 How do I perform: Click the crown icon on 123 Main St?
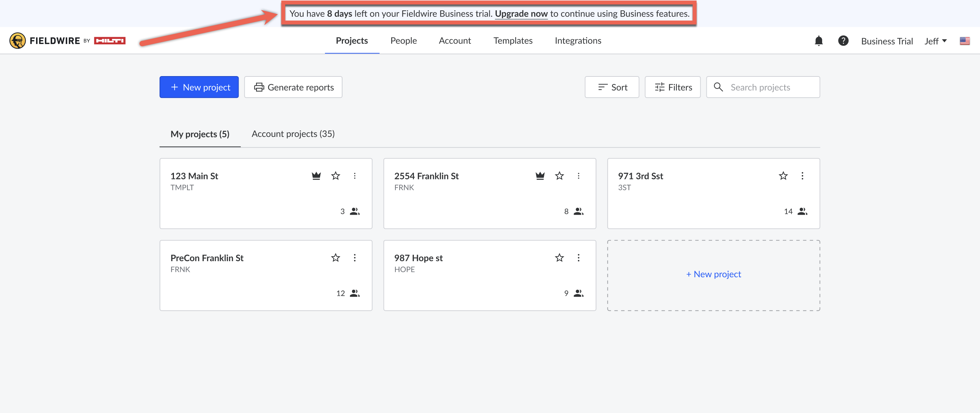pyautogui.click(x=316, y=176)
